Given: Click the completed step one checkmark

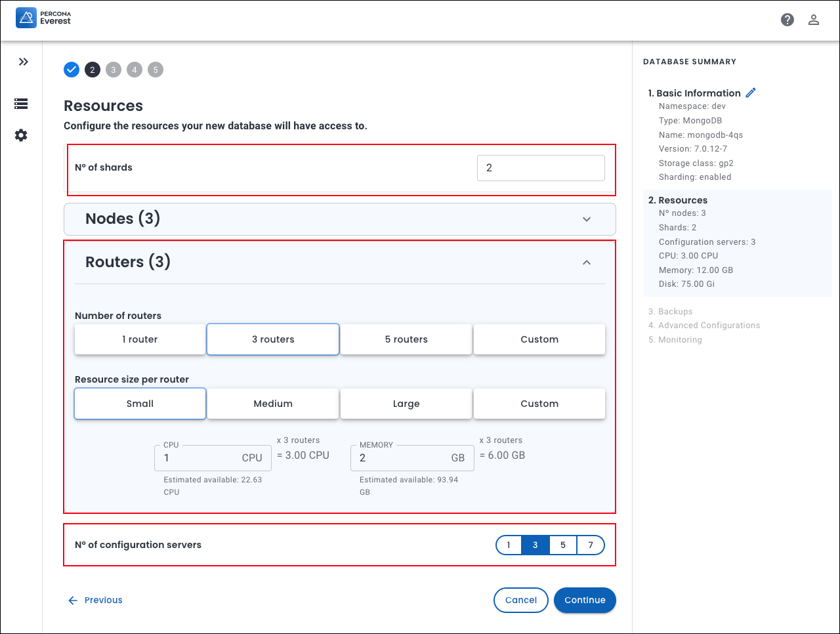Looking at the screenshot, I should tap(72, 70).
